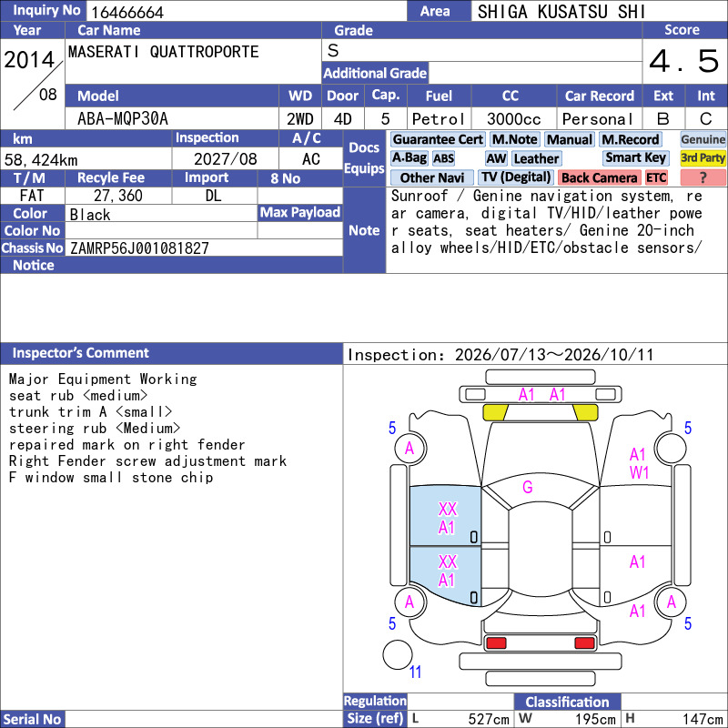Viewport: 728px width, 728px height.
Task: Click the ABS equipment badge
Action: click(443, 158)
